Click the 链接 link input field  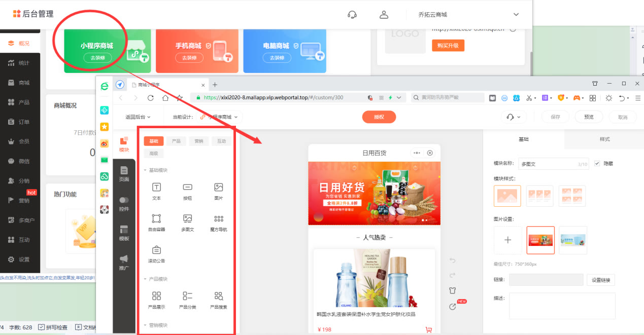(546, 280)
